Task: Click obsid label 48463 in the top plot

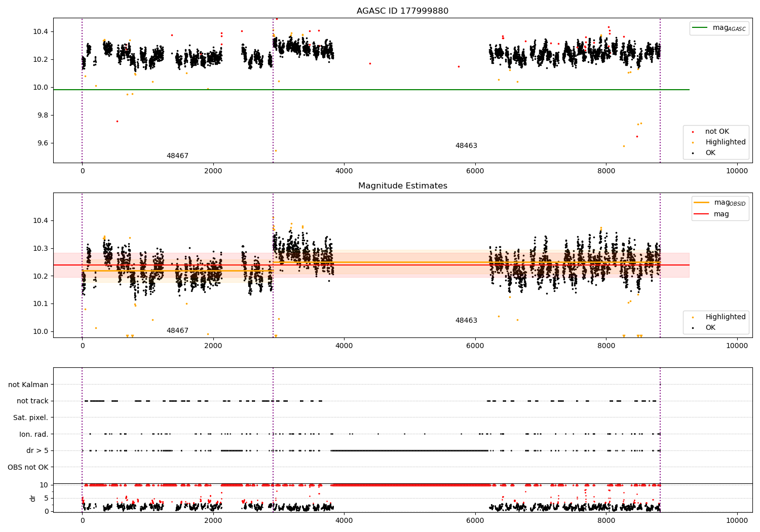Action: 466,146
